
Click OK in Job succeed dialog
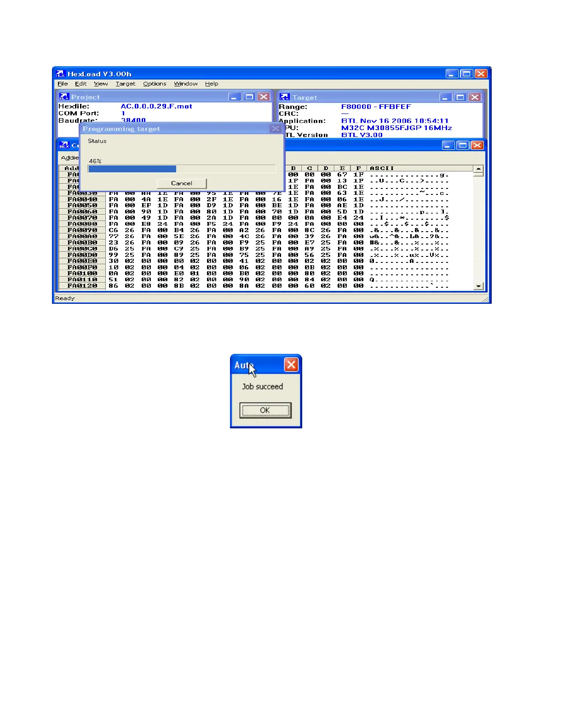(x=265, y=410)
